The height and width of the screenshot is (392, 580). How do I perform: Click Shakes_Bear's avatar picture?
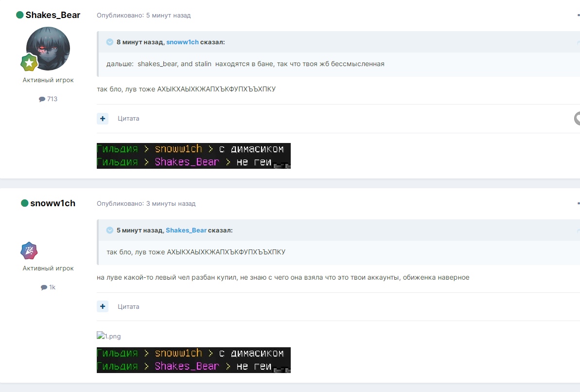point(48,48)
